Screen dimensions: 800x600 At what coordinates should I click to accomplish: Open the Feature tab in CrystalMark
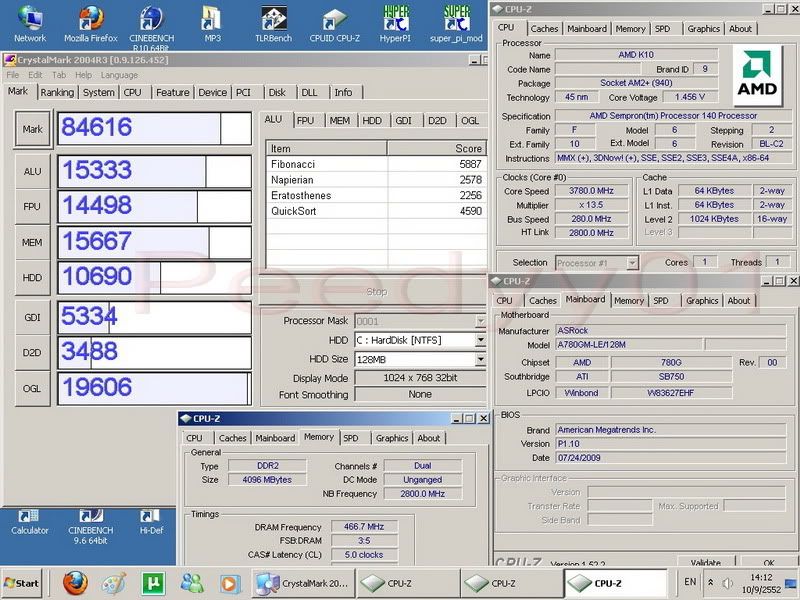[172, 92]
